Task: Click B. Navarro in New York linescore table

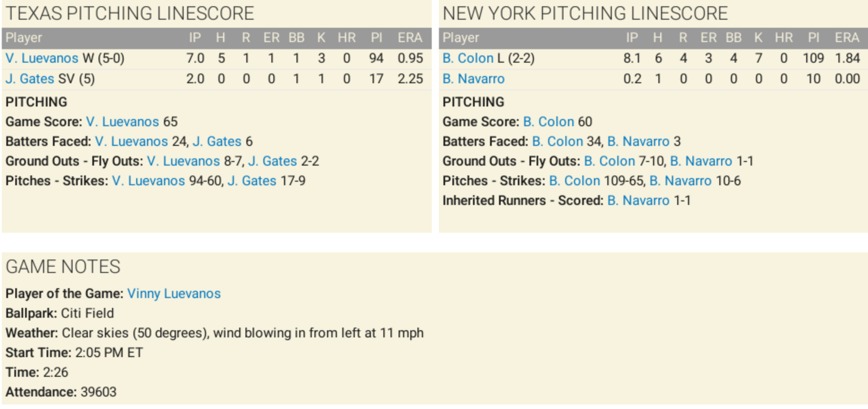Action: 473,79
